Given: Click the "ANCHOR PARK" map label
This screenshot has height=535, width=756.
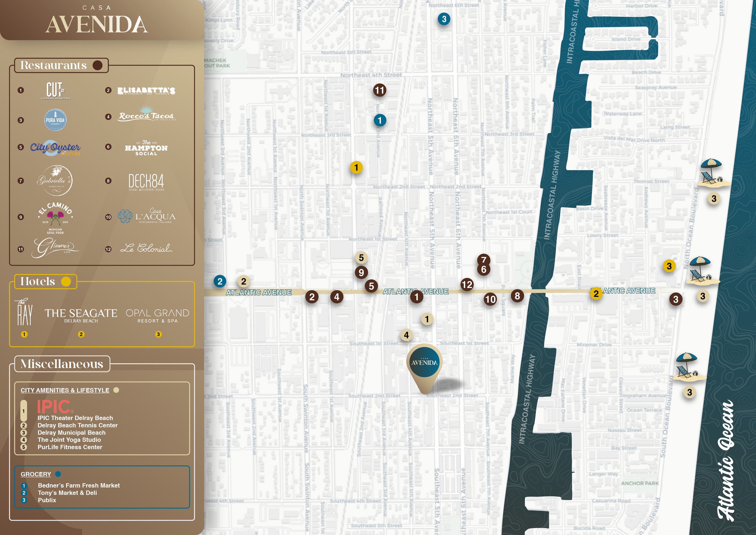Looking at the screenshot, I should coord(640,483).
